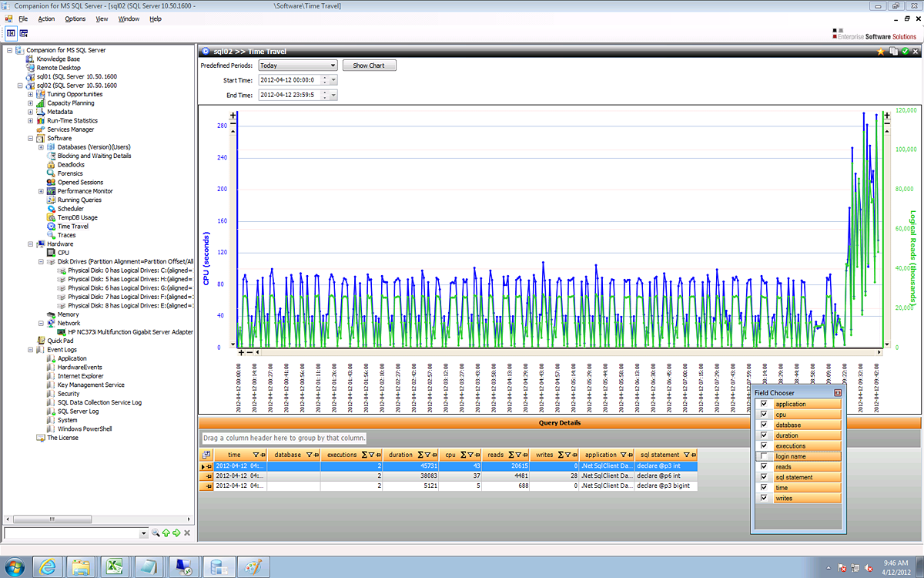Viewport: 924px width, 578px height.
Task: Collapse the Event Logs node
Action: (30, 350)
